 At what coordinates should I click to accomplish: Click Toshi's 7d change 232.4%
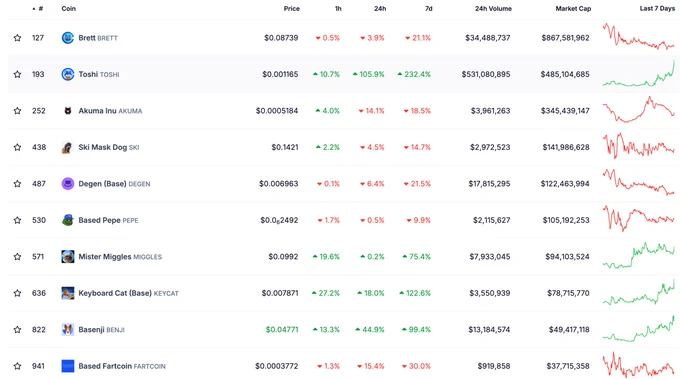[414, 74]
